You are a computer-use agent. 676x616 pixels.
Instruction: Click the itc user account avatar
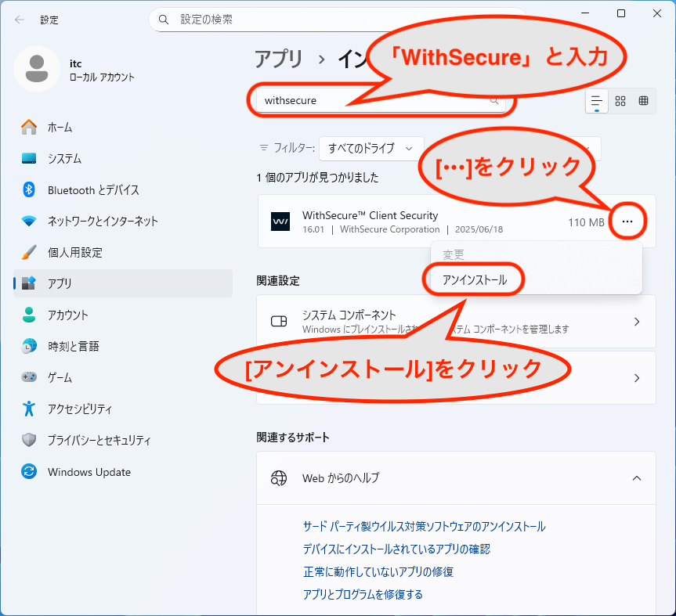click(36, 69)
